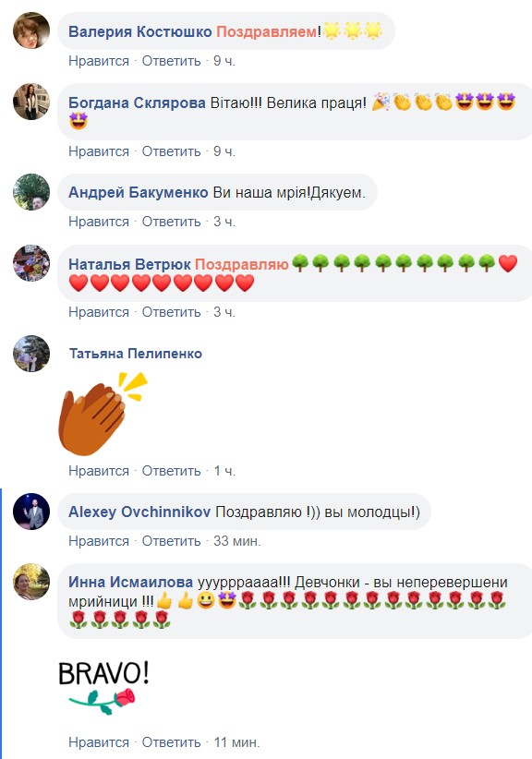Like Андрей Бакуменко's comment
Image resolution: width=532 pixels, height=759 pixels.
(99, 222)
